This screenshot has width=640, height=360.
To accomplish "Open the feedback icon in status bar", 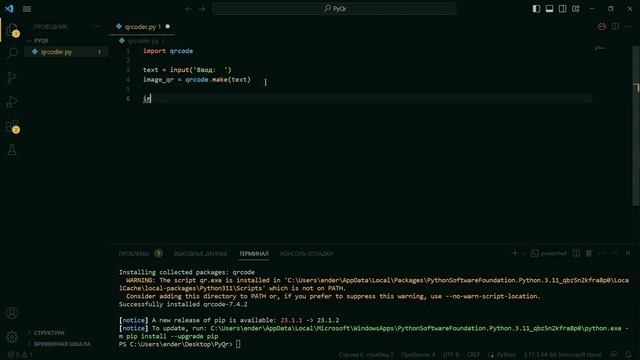I will pos(613,355).
